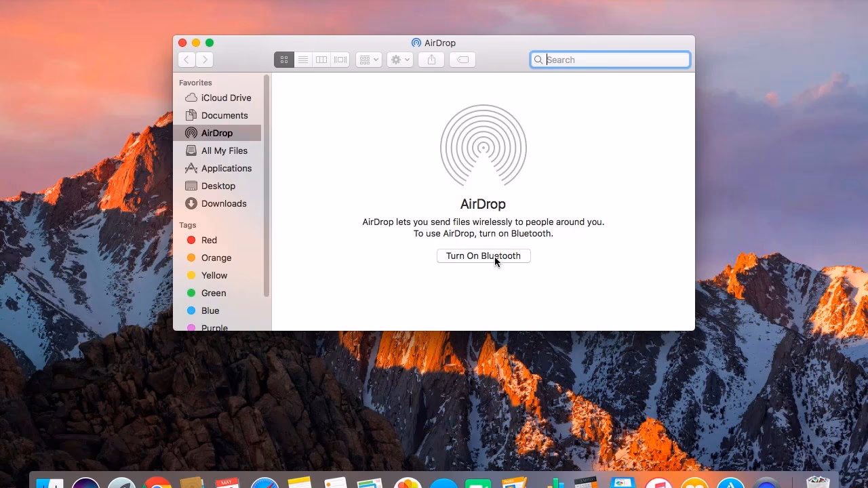This screenshot has height=488, width=868.
Task: Click the Turn On Bluetooth button
Action: (483, 256)
